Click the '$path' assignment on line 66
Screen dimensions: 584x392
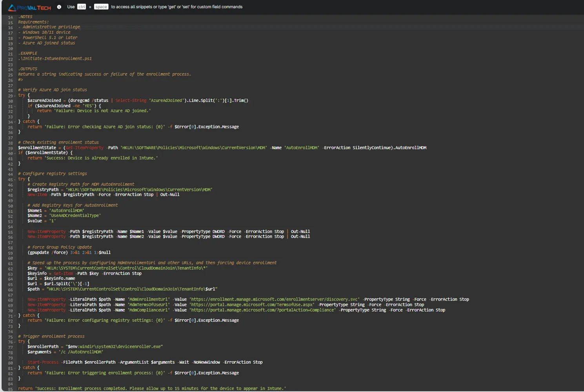tap(122, 289)
